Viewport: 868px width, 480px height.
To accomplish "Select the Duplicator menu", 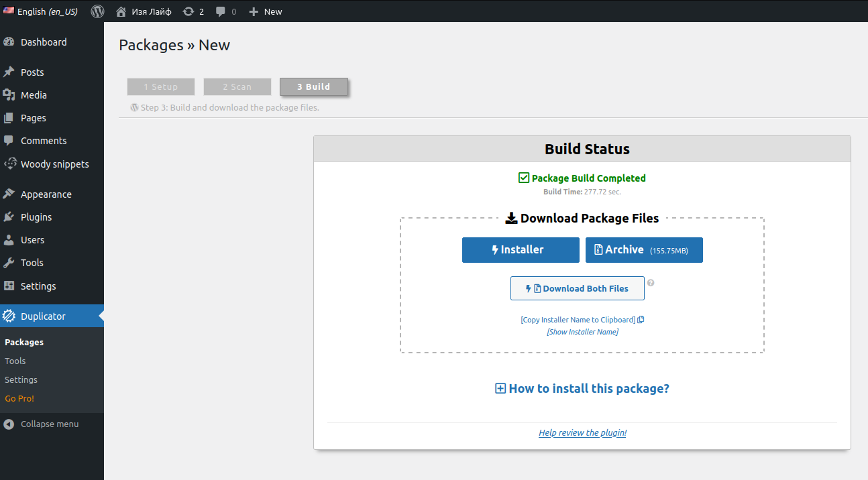I will (x=52, y=316).
